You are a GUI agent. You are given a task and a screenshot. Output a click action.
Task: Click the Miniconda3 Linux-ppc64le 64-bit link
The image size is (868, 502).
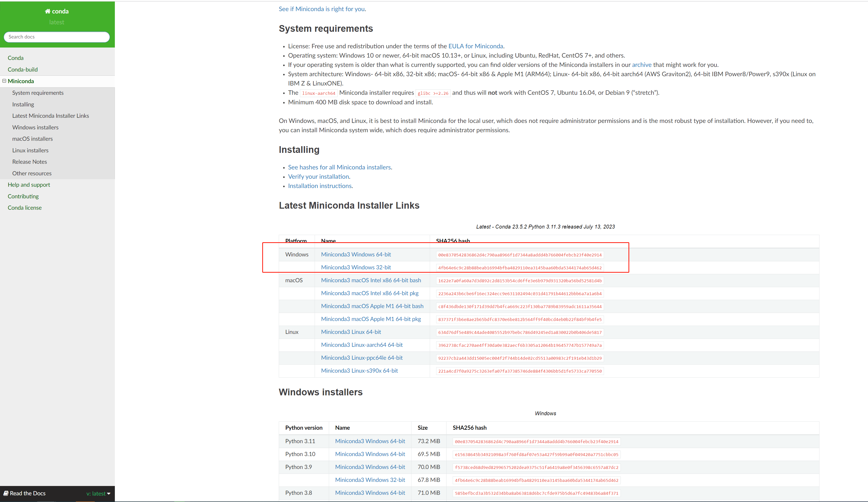pos(362,358)
